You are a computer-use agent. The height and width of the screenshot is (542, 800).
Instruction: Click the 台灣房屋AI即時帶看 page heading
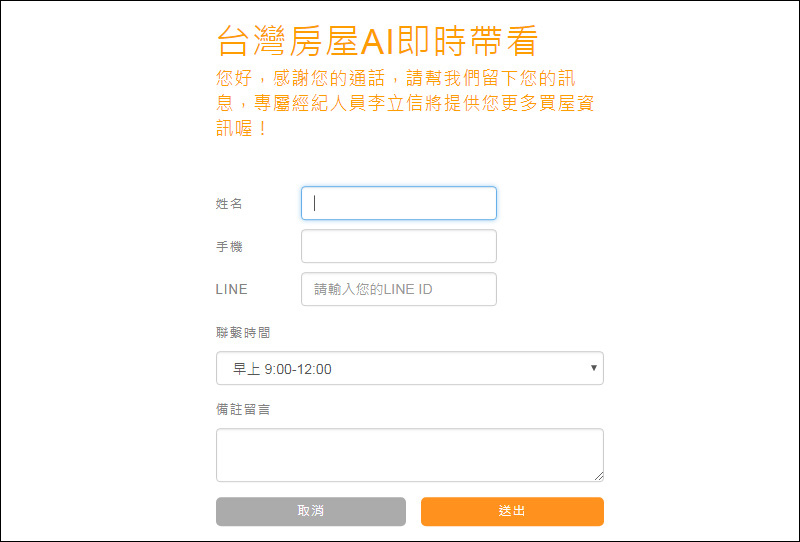point(378,41)
